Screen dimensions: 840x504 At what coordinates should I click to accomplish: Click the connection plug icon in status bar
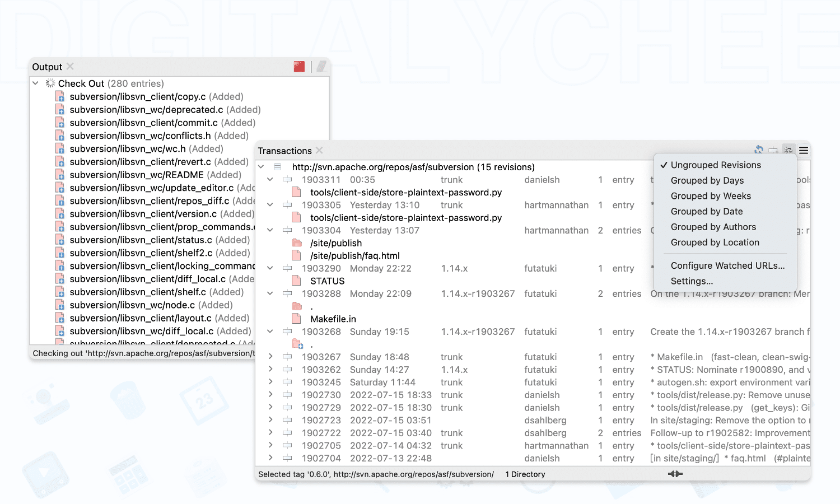(x=675, y=474)
